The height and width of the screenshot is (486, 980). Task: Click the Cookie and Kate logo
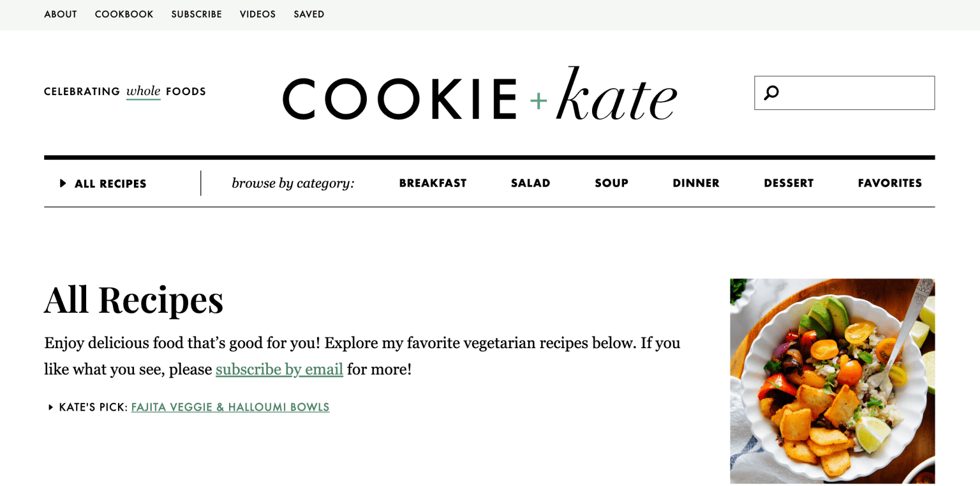pyautogui.click(x=479, y=95)
